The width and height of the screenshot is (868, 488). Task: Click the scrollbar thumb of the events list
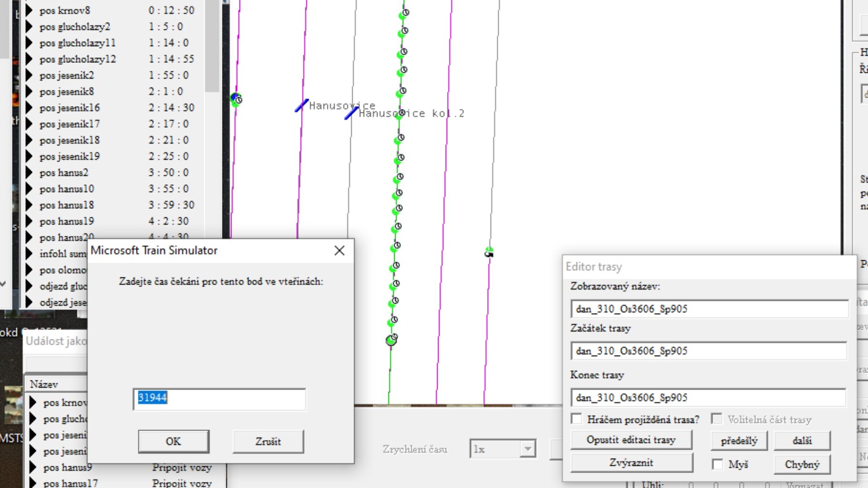point(212,46)
